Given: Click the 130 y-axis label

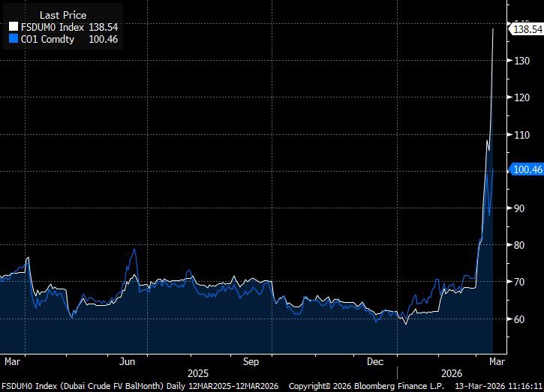Looking at the screenshot, I should pyautogui.click(x=521, y=61).
